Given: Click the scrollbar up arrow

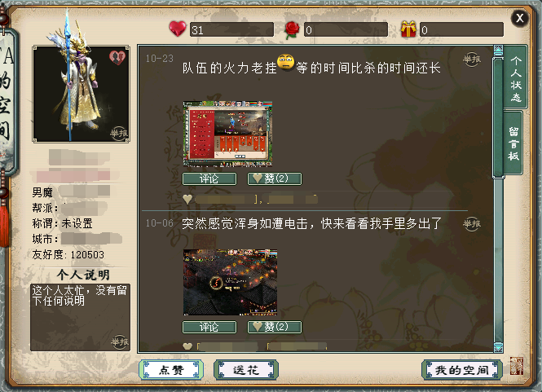Looking at the screenshot, I should pos(498,51).
